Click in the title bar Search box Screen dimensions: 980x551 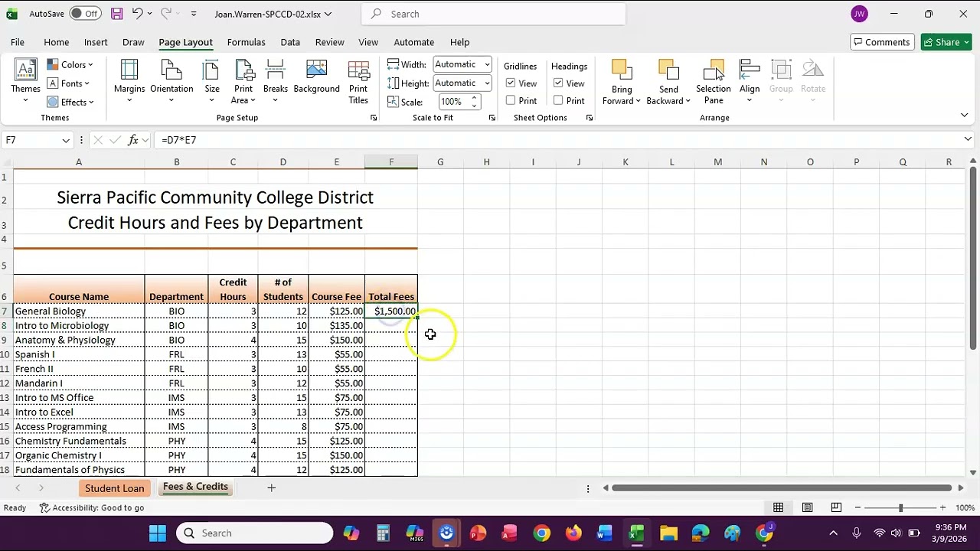point(493,14)
